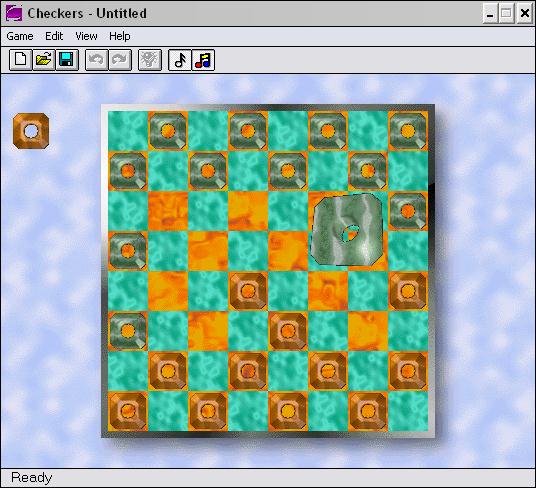536x488 pixels.
Task: Click the turn indicator piece beside board
Action: coord(31,131)
